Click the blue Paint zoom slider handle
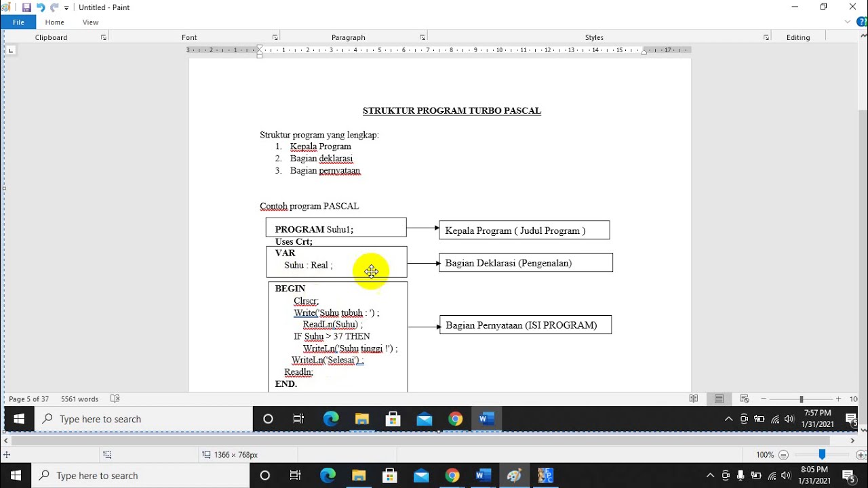This screenshot has height=488, width=868. pos(822,455)
